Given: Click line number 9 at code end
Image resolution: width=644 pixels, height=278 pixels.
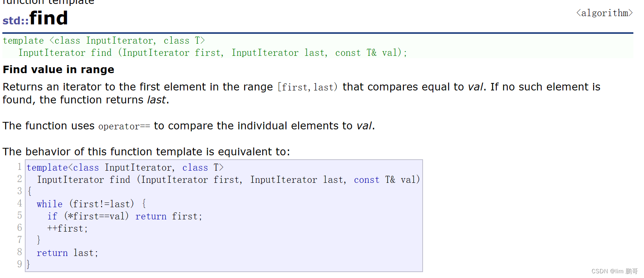Looking at the screenshot, I should point(19,264).
